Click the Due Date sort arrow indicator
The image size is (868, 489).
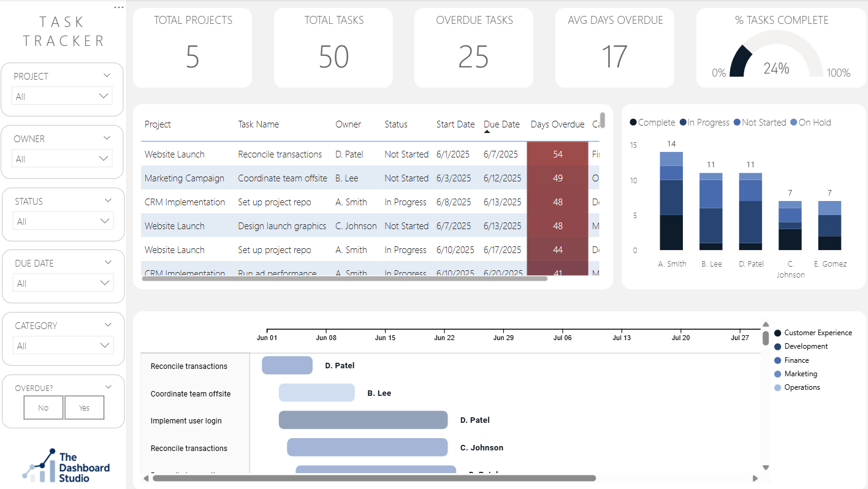487,132
